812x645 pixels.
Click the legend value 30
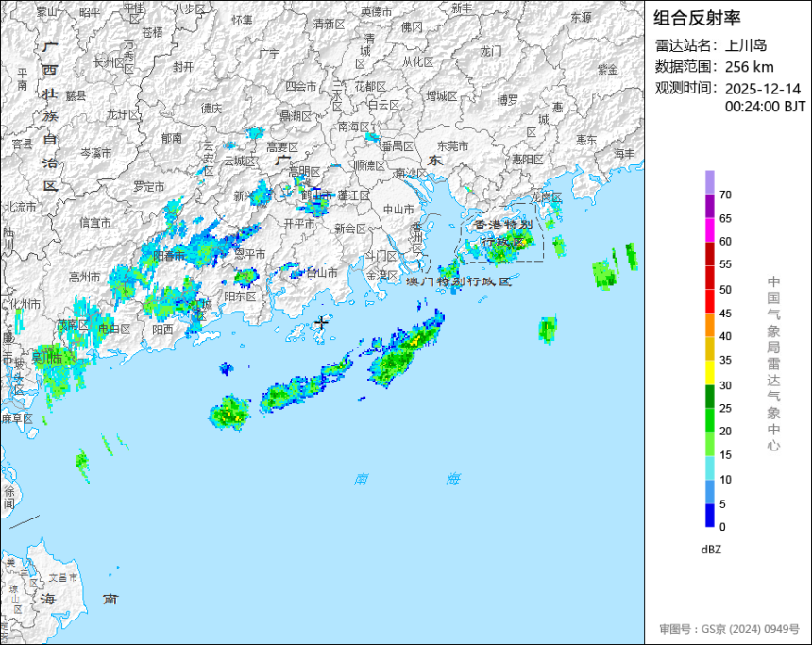point(725,385)
